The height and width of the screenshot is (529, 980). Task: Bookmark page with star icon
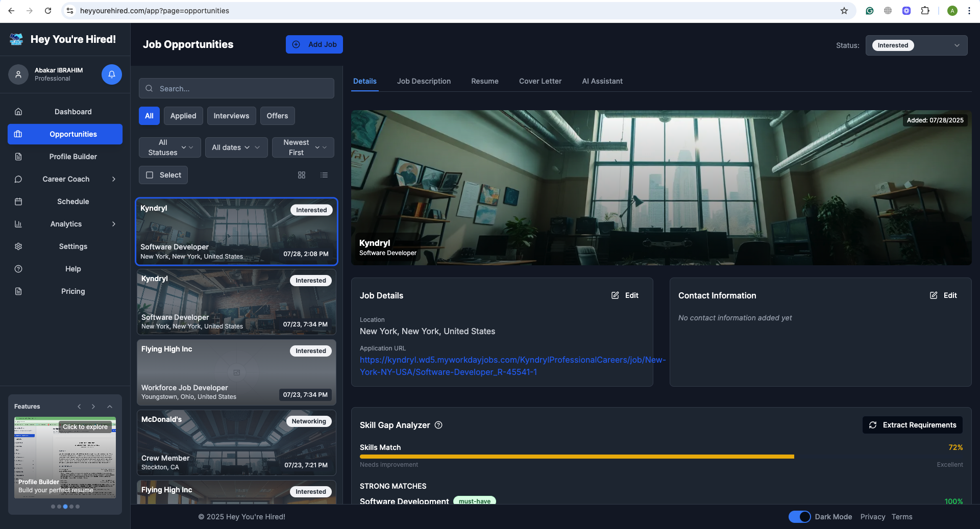tap(844, 11)
